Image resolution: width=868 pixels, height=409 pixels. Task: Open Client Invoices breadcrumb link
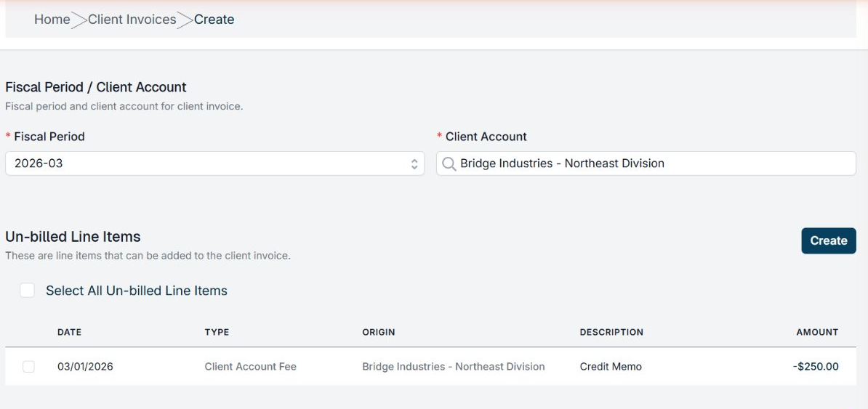click(x=132, y=20)
